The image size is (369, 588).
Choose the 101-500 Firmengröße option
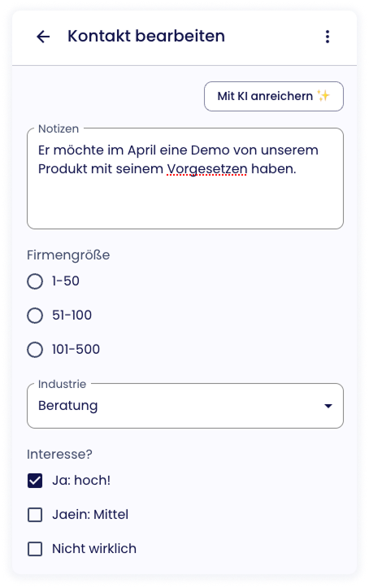coord(35,350)
